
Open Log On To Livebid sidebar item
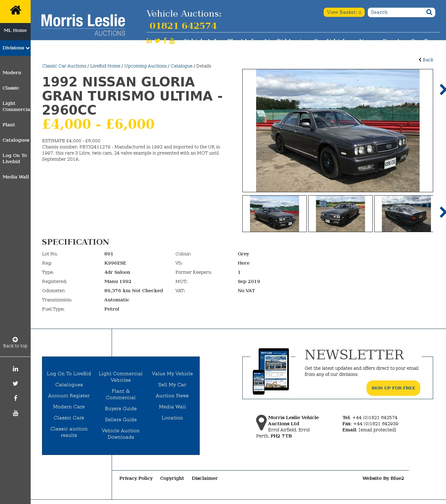[15, 158]
